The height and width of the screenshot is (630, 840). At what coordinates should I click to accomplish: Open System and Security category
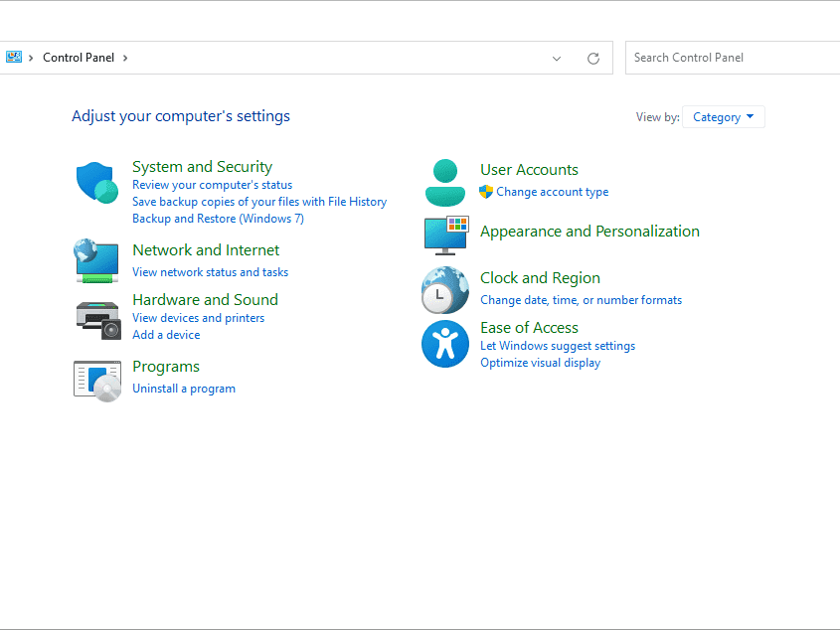(203, 167)
